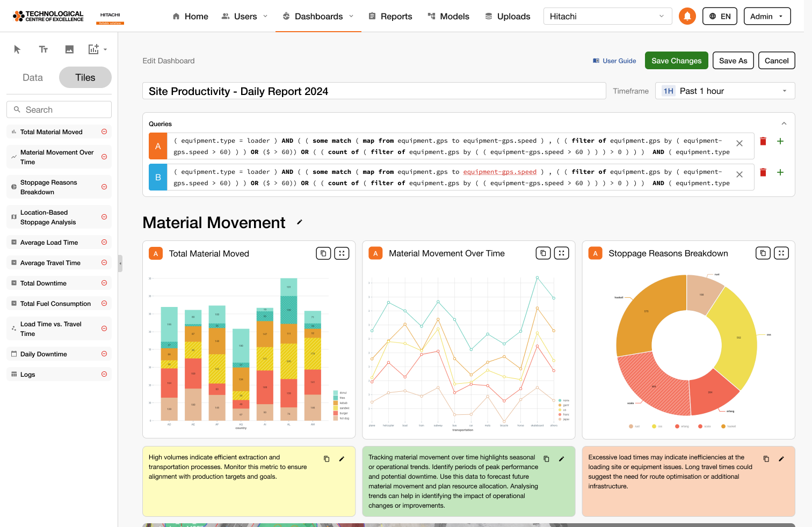The height and width of the screenshot is (527, 812).
Task: Select the text tool icon
Action: pyautogui.click(x=44, y=49)
